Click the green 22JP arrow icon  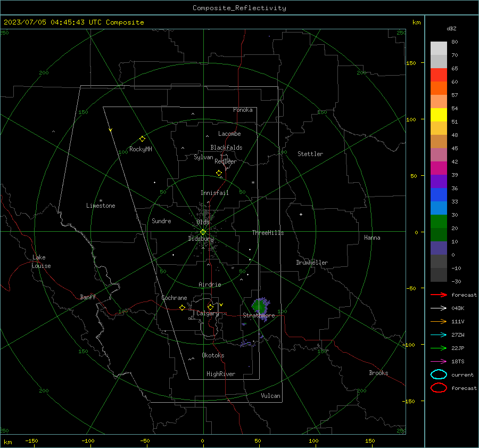[x=439, y=348]
